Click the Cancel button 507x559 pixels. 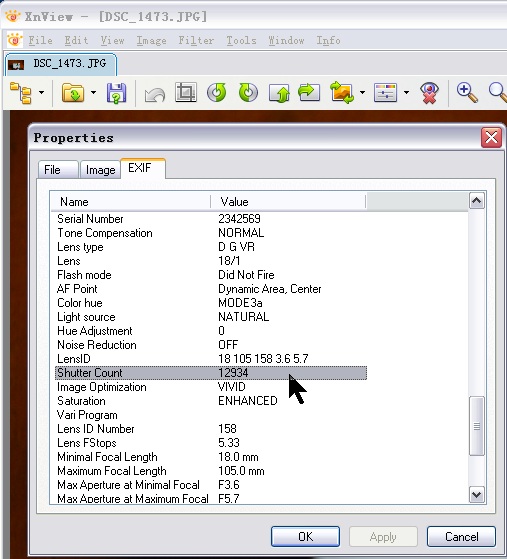point(461,537)
